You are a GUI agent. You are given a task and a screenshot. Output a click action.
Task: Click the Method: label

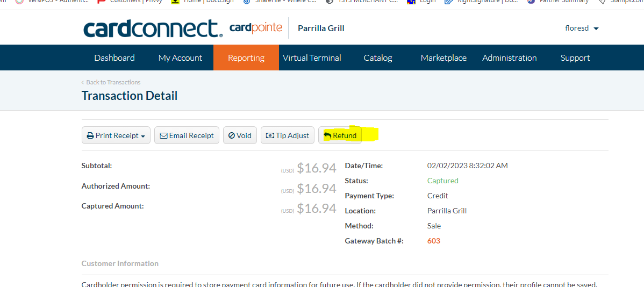pos(359,226)
